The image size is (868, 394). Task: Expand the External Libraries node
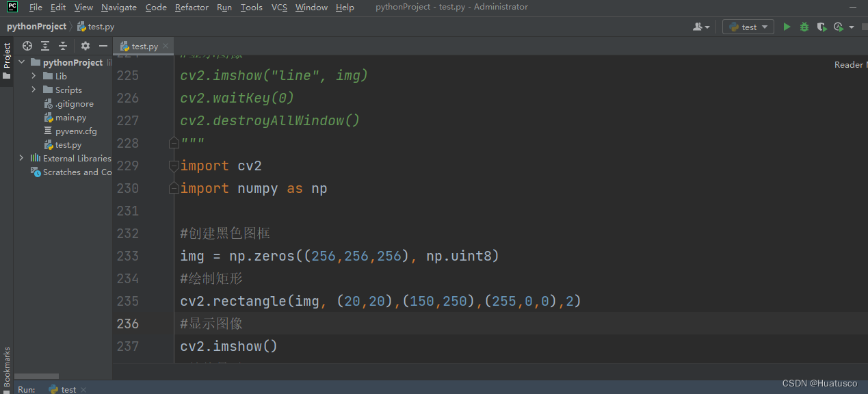pos(21,158)
